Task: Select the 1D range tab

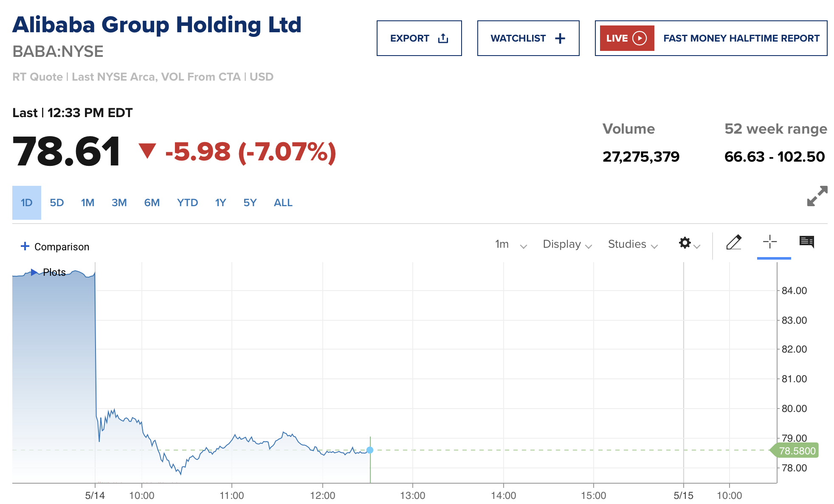Action: (27, 203)
